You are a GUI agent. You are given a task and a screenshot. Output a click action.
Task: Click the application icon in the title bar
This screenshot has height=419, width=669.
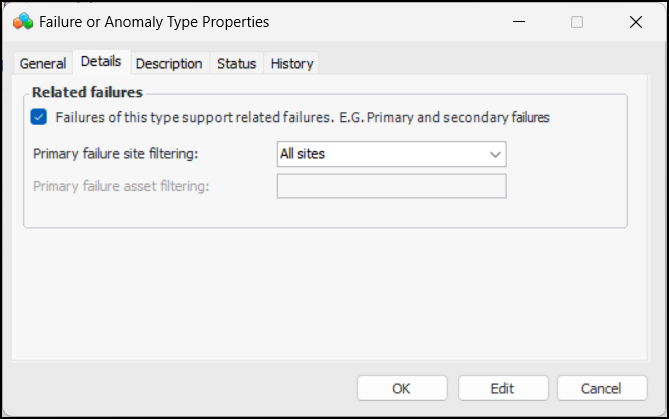22,21
